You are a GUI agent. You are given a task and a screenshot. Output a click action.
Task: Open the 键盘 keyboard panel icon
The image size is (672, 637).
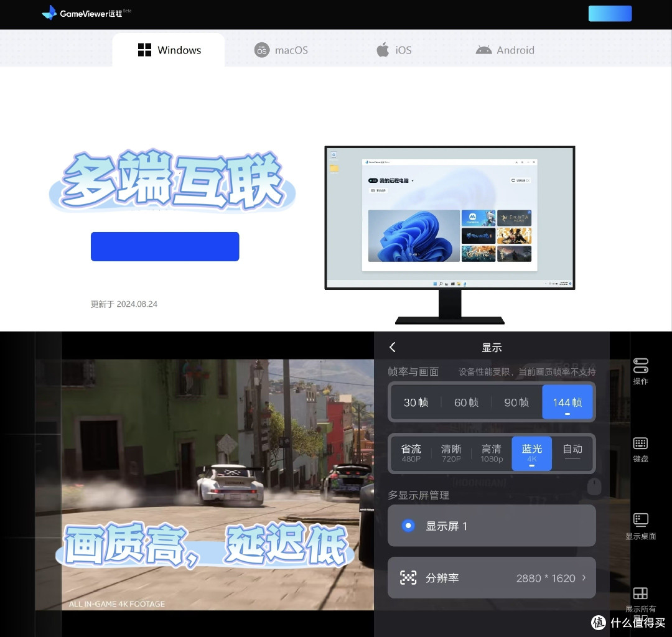640,443
